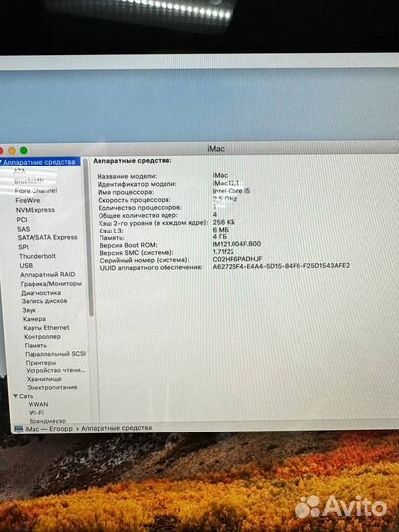Click the Общее количество ядер label

click(x=138, y=215)
